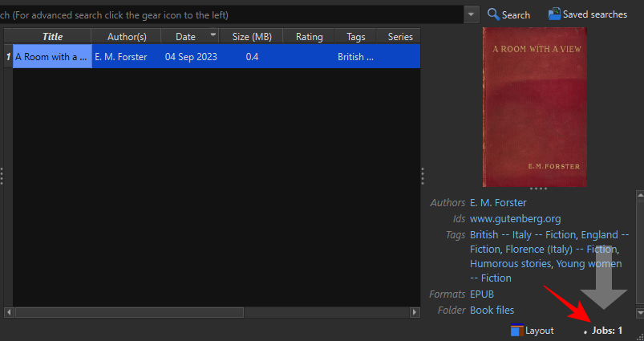The height and width of the screenshot is (341, 644).
Task: Expand the search history dropdown arrow
Action: [471, 14]
